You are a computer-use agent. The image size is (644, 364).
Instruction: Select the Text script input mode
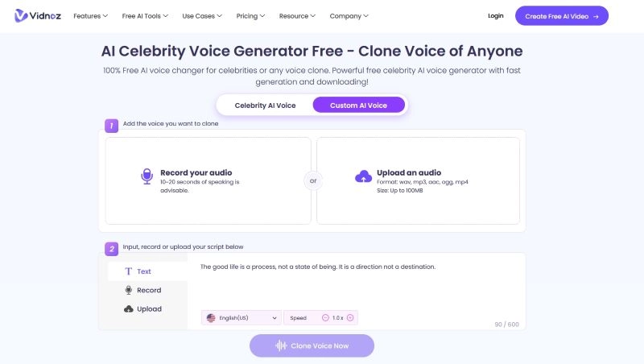[x=137, y=271]
